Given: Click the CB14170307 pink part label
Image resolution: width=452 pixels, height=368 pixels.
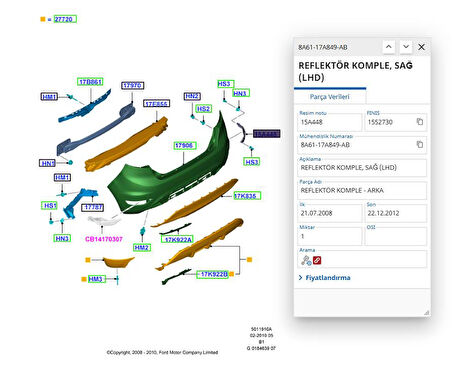Looking at the screenshot, I should point(104,239).
